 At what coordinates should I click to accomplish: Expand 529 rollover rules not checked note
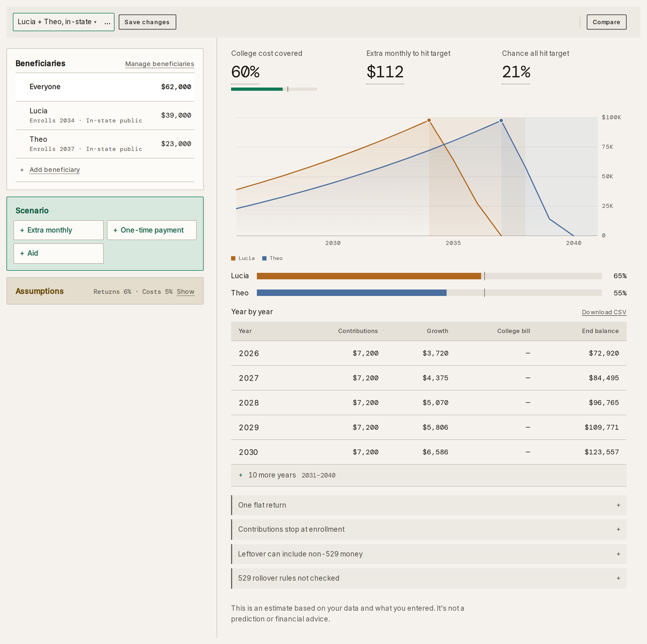[429, 578]
